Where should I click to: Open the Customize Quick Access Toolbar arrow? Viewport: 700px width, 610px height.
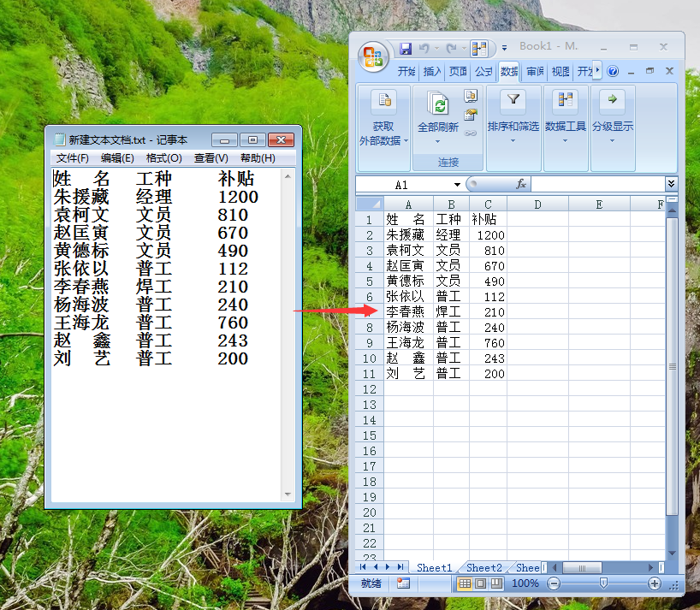click(x=504, y=48)
